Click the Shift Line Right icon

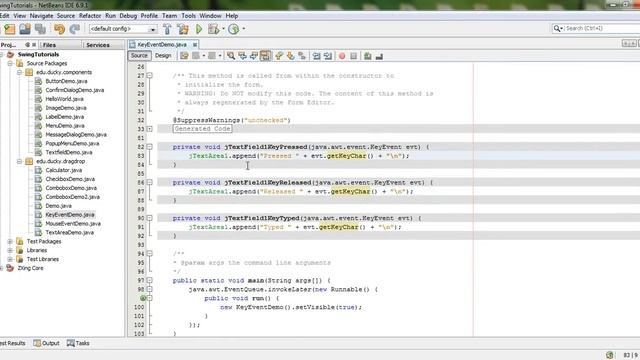click(x=327, y=56)
